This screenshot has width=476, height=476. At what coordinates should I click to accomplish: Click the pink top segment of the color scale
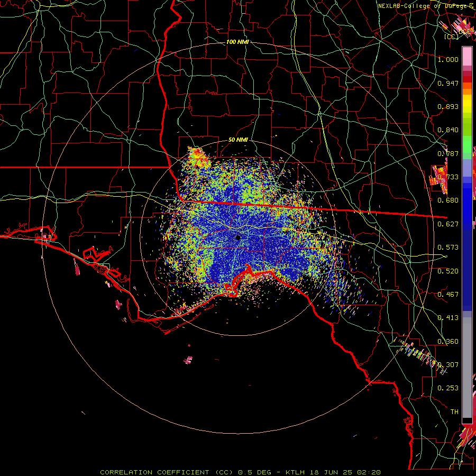click(467, 57)
